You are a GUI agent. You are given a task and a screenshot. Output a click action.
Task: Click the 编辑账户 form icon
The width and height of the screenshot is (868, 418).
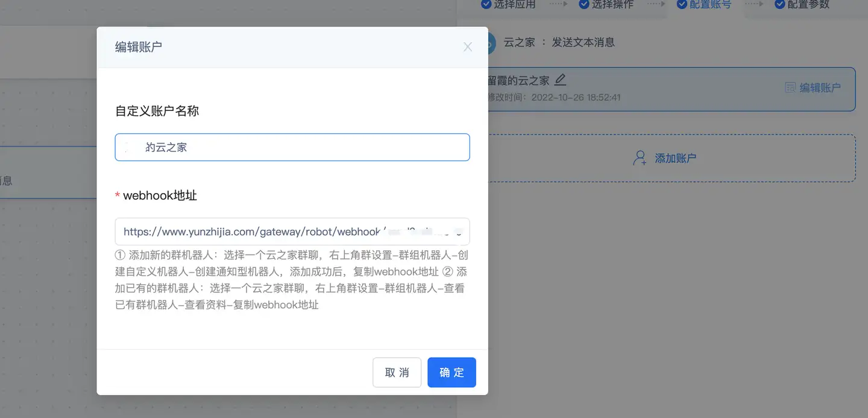coord(790,87)
